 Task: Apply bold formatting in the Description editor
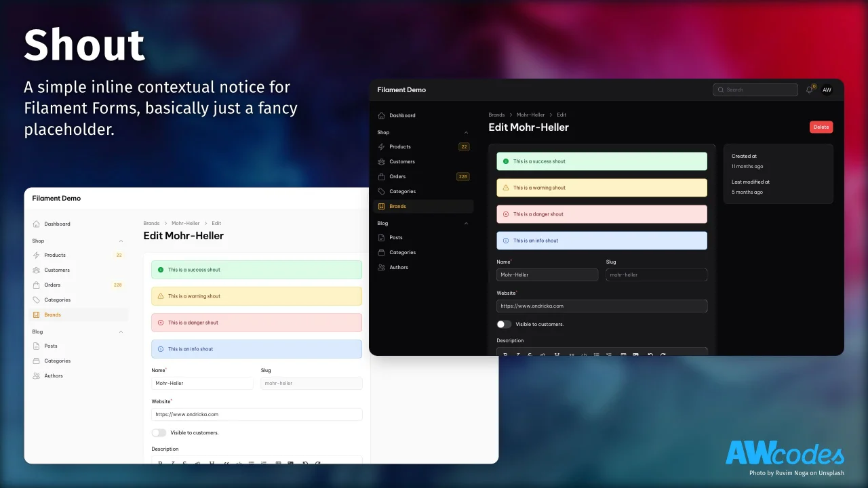505,355
